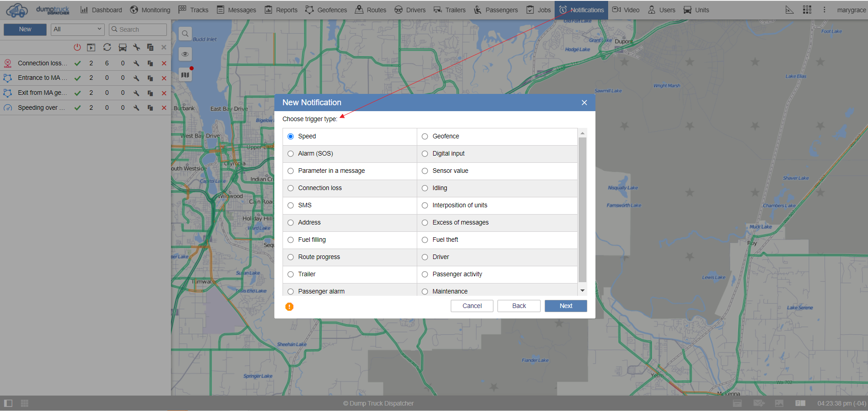Click the New notification button
Image resolution: width=868 pixels, height=411 pixels.
click(x=25, y=29)
